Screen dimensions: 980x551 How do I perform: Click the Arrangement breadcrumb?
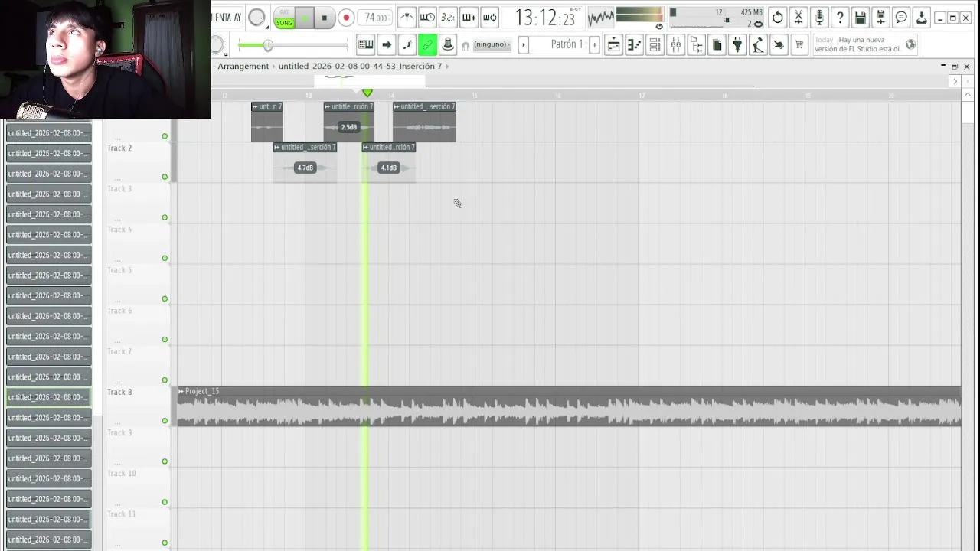click(x=243, y=67)
